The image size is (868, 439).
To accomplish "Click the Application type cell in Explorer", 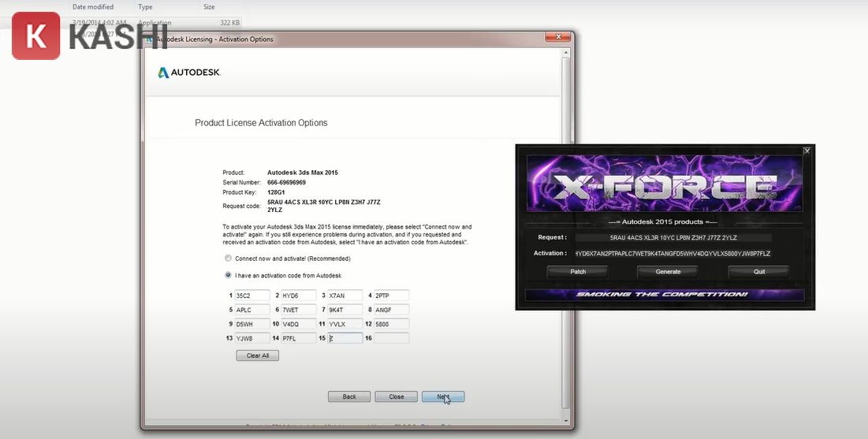I will [x=155, y=23].
